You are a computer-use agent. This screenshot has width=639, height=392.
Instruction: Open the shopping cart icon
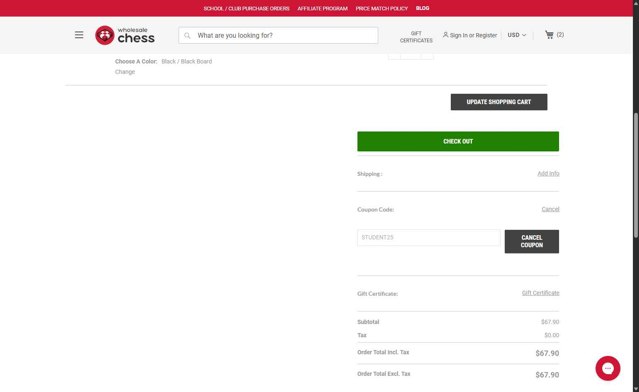point(549,35)
